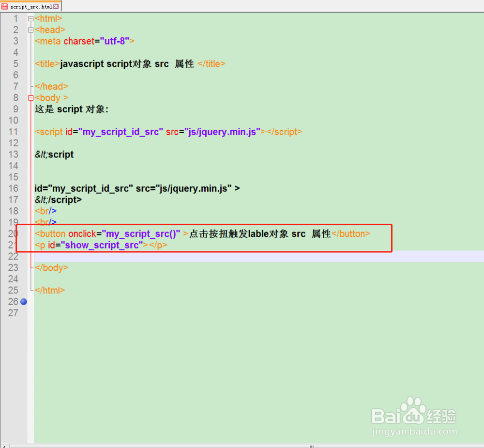The image size is (484, 448).
Task: Click the closing head tag line
Action: point(51,87)
